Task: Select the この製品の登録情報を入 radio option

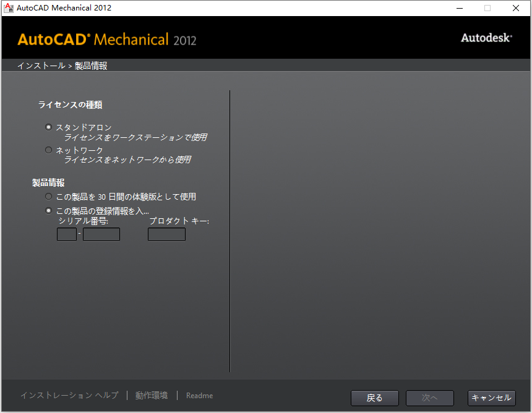Action: click(x=48, y=211)
